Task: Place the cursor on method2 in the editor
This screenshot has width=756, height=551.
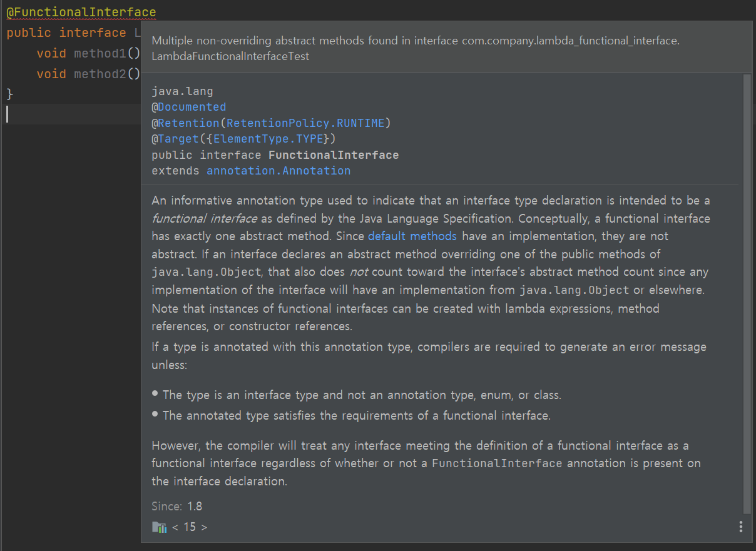Action: [100, 74]
